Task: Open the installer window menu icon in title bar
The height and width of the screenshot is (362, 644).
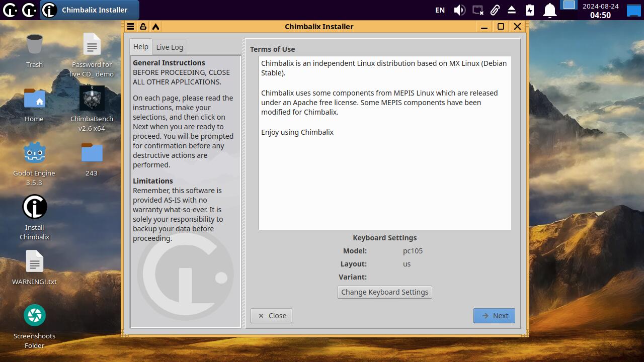Action: point(130,27)
